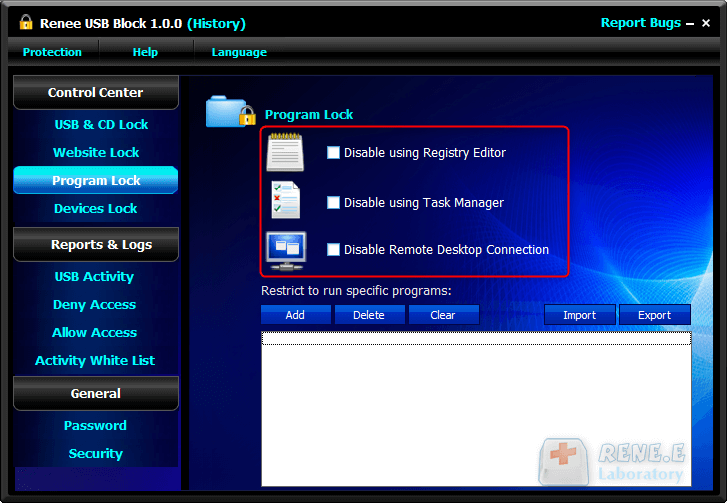The height and width of the screenshot is (503, 727).
Task: Click the Registry Editor notepad icon
Action: tap(285, 152)
